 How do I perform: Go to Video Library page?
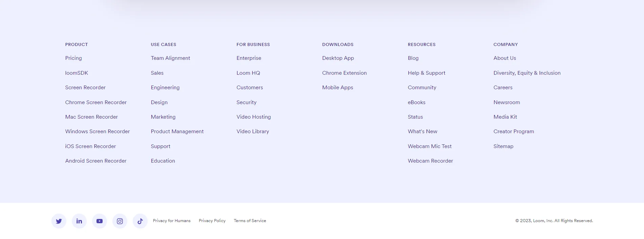coord(253,132)
